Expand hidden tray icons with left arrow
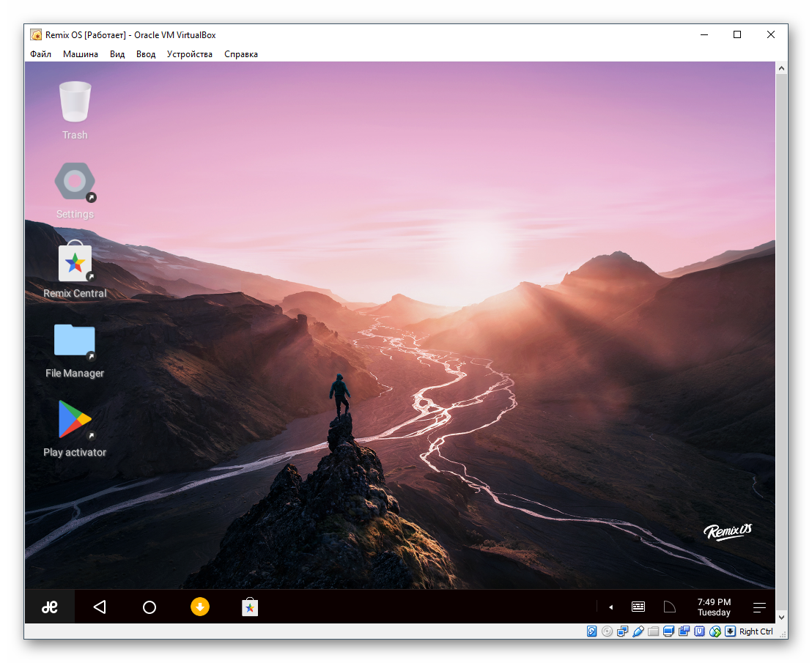 pos(610,607)
